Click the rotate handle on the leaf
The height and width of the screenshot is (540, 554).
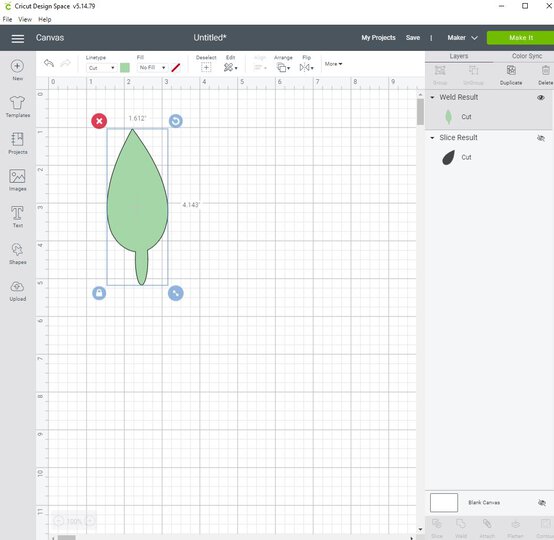pyautogui.click(x=176, y=121)
